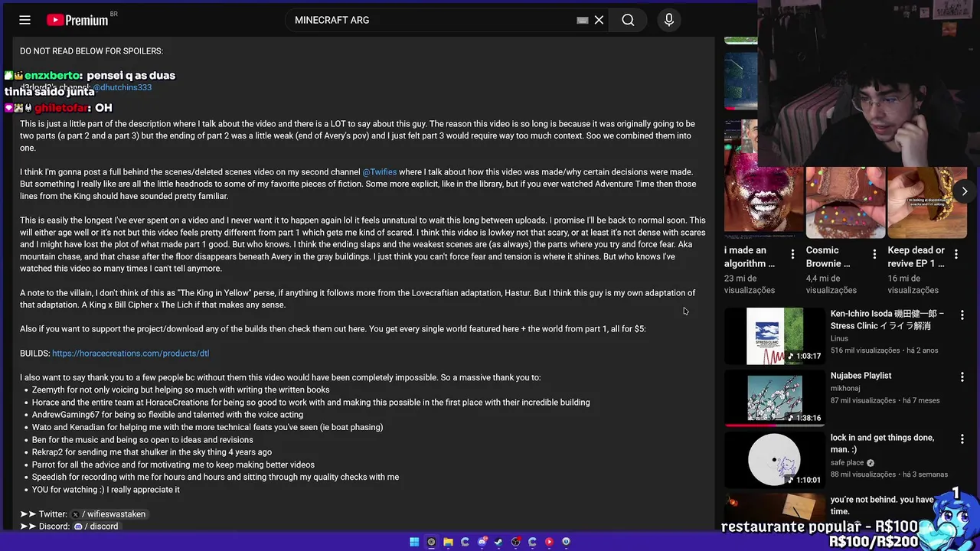The width and height of the screenshot is (980, 551).
Task: Open horacecreations.com/products/dtl builds link
Action: point(130,354)
